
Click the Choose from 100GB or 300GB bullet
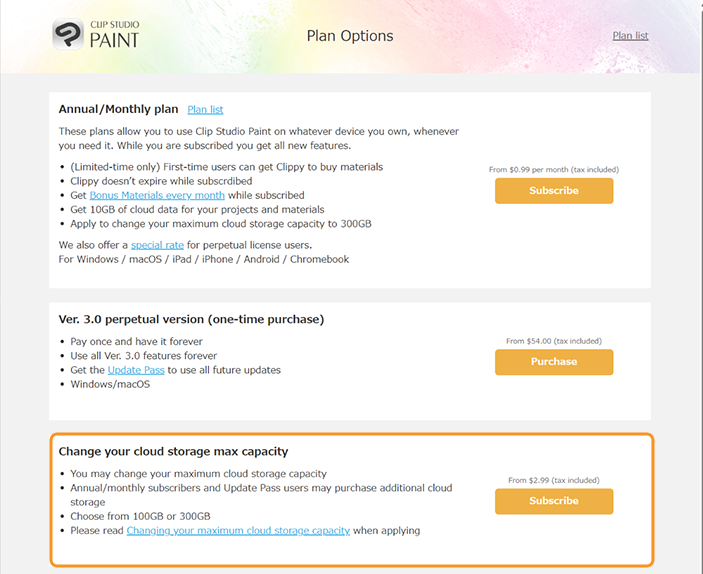pyautogui.click(x=140, y=516)
